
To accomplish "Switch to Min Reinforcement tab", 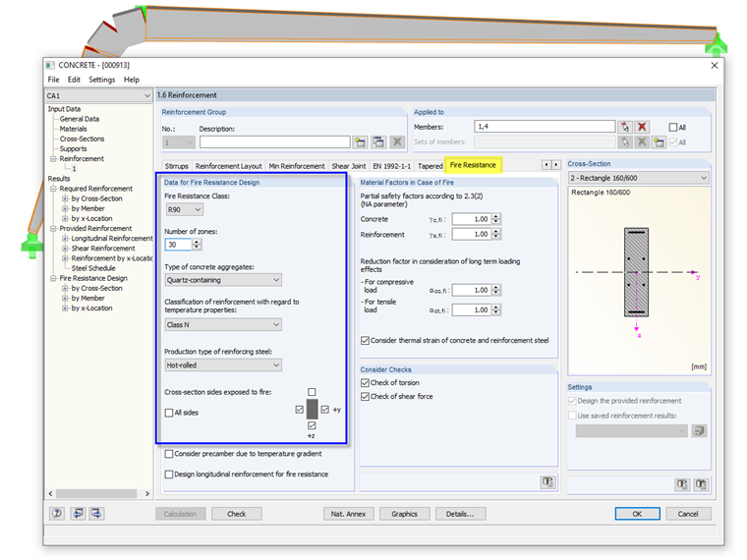I will tap(297, 166).
